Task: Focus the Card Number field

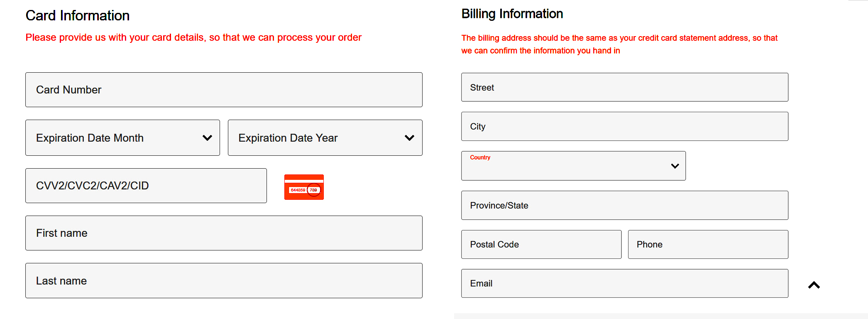Action: (x=224, y=90)
